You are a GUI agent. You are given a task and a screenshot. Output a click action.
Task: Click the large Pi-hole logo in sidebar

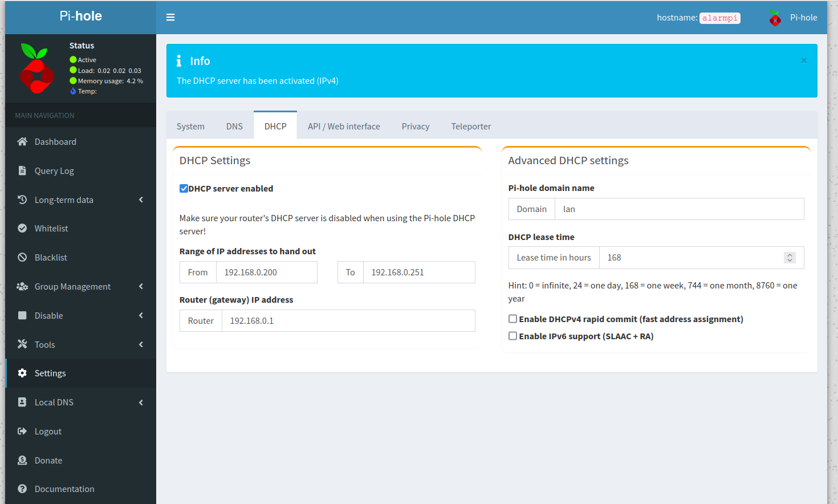pos(36,68)
